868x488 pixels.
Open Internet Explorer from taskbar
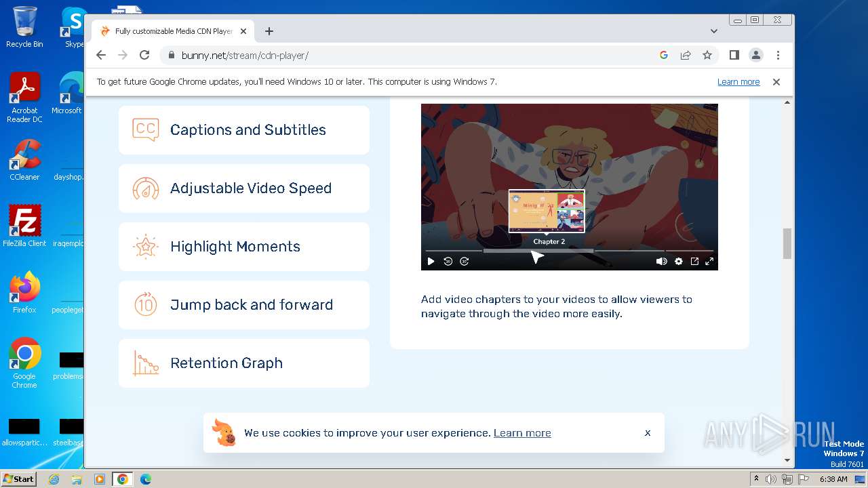pyautogui.click(x=54, y=479)
